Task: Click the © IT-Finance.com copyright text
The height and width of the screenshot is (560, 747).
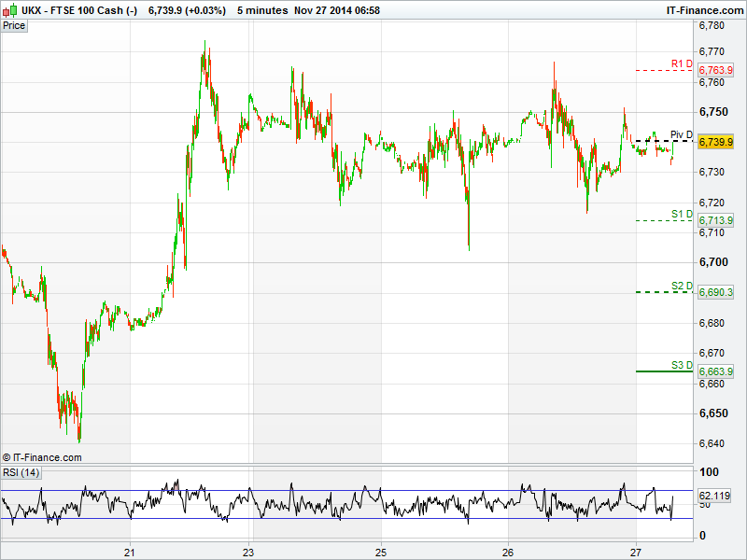Action: (x=42, y=457)
